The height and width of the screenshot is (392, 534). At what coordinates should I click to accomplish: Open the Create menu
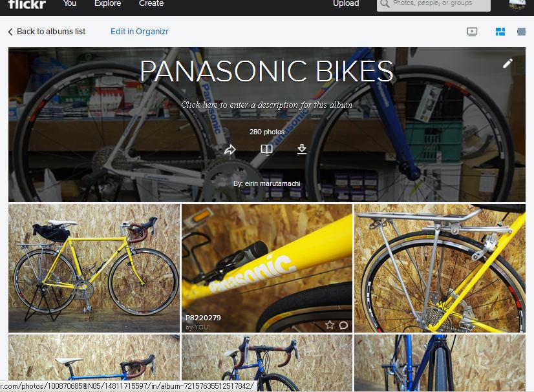(151, 3)
